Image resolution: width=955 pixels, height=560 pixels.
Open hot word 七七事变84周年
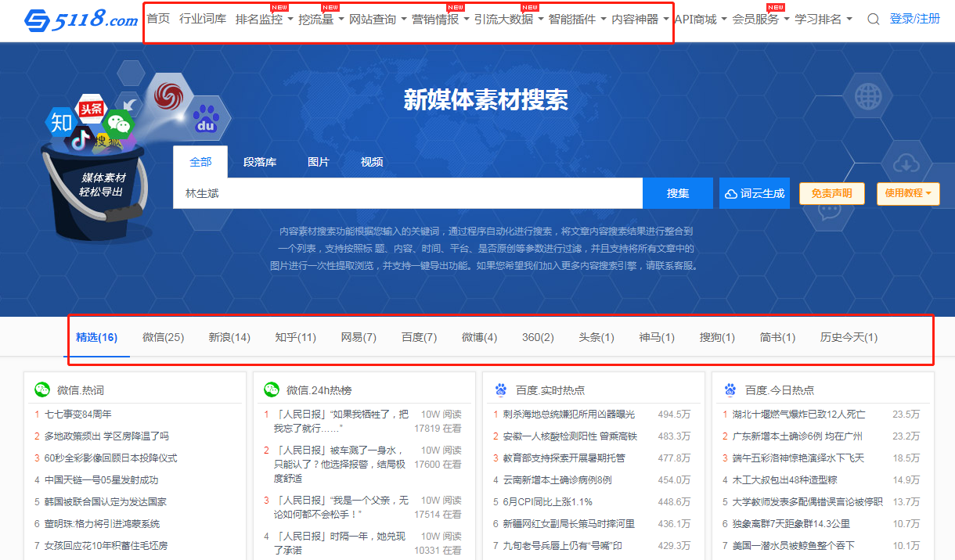(x=78, y=414)
